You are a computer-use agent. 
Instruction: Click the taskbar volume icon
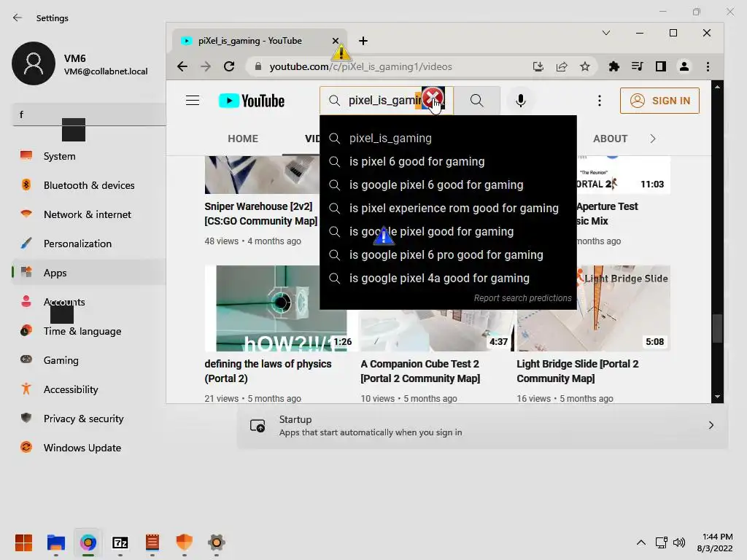[x=679, y=542]
